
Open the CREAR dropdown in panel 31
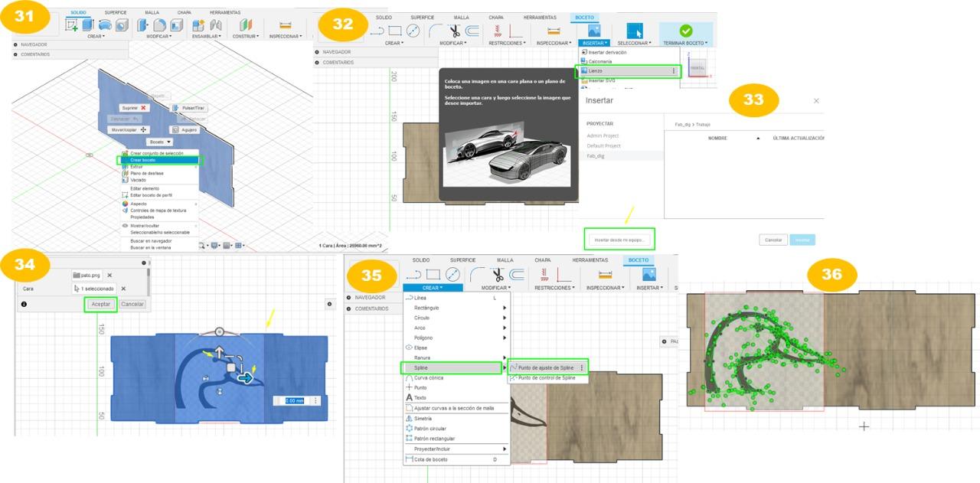tap(96, 36)
